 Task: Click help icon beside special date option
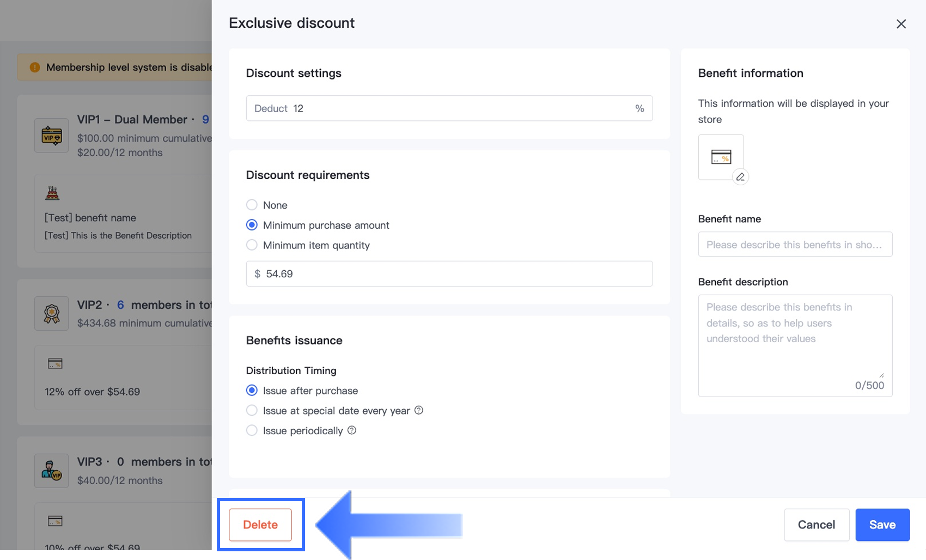coord(419,410)
